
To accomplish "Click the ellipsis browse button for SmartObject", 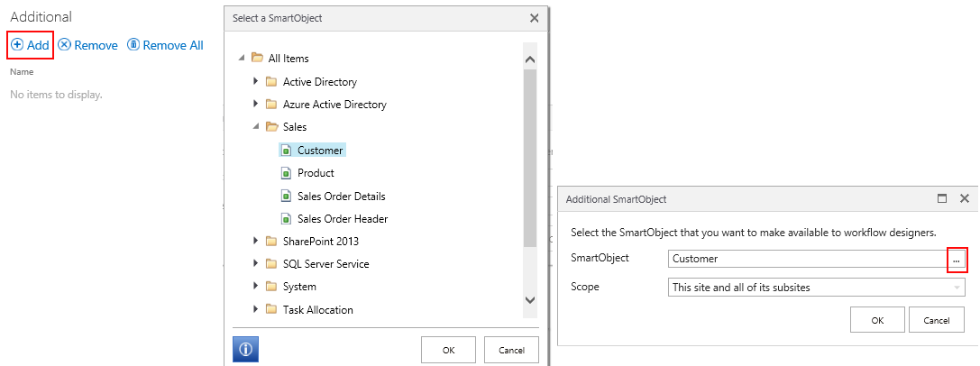I will point(957,259).
